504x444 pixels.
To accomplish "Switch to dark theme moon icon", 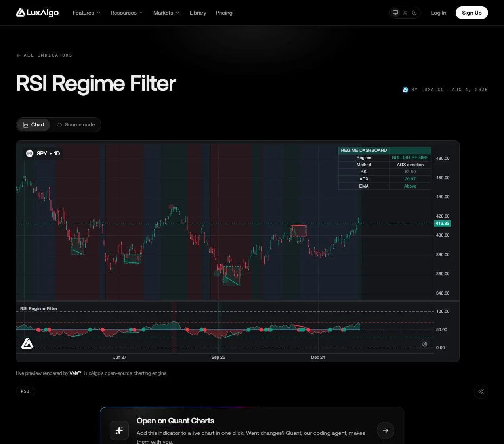I will [x=414, y=13].
